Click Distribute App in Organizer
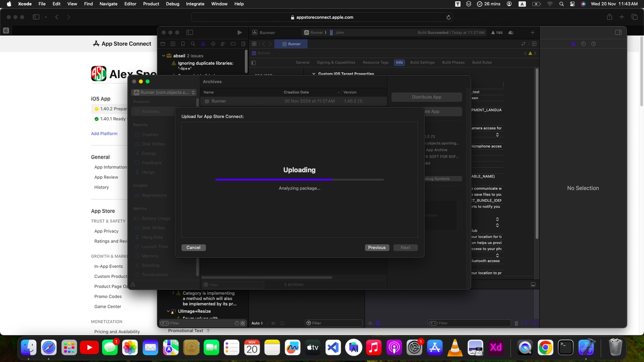The width and height of the screenshot is (644, 362). click(426, 97)
